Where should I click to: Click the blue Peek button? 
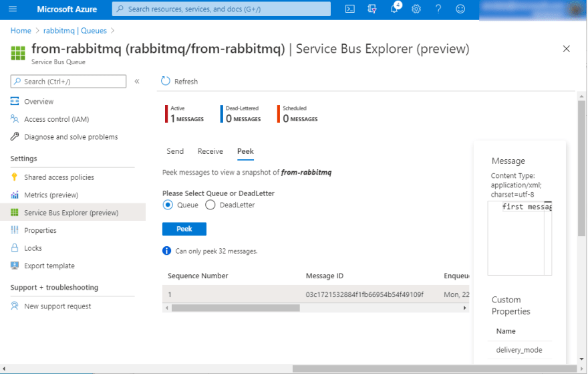[184, 229]
